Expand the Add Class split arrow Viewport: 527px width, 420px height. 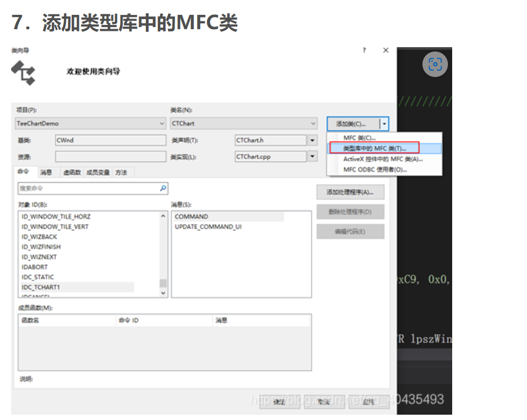coord(384,124)
